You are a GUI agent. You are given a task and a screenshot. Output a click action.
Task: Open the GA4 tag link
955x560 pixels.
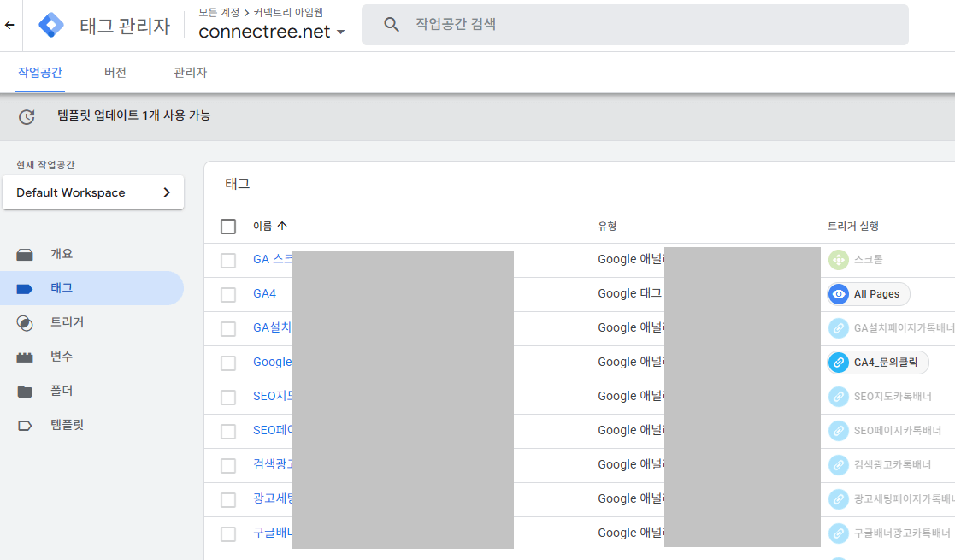tap(264, 294)
